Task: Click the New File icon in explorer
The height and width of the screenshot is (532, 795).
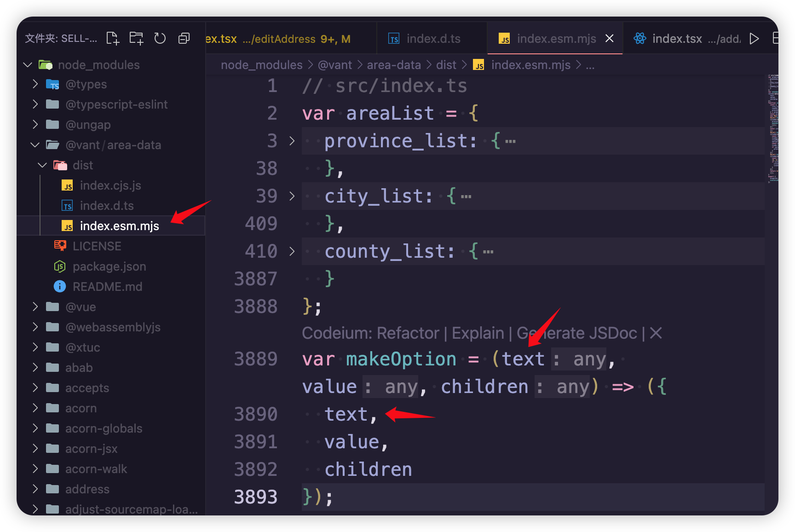Action: [x=113, y=38]
